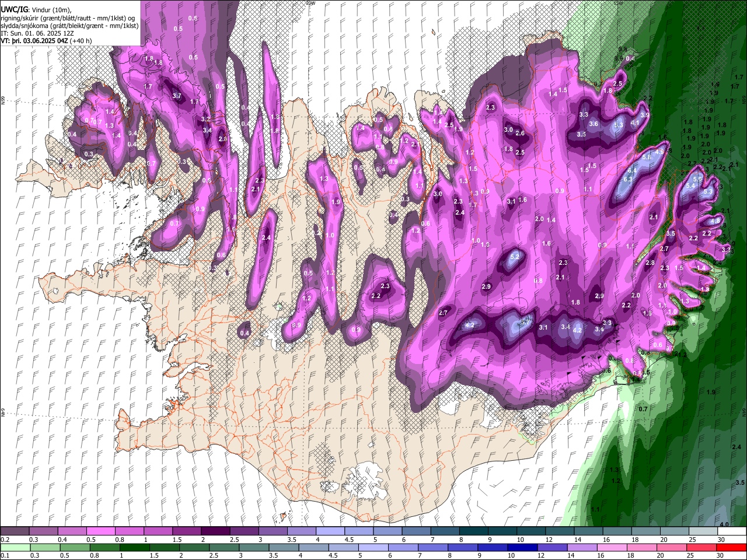This screenshot has width=747, height=560.
Task: Click the 'rigning/skúrir' legend description line
Action: (x=68, y=18)
